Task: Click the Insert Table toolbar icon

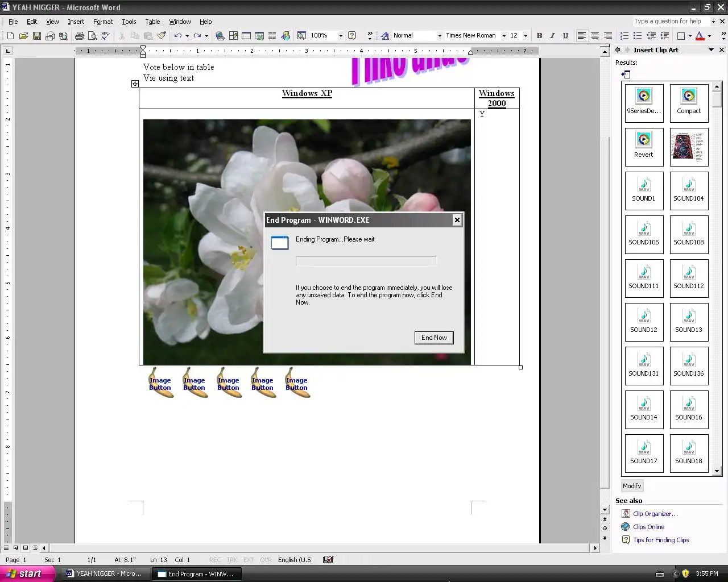Action: point(246,36)
